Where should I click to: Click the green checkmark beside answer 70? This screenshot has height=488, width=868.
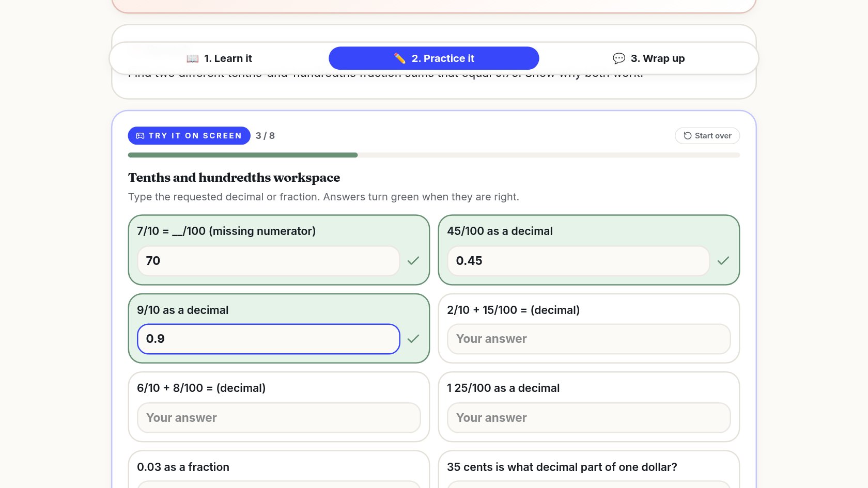(413, 261)
